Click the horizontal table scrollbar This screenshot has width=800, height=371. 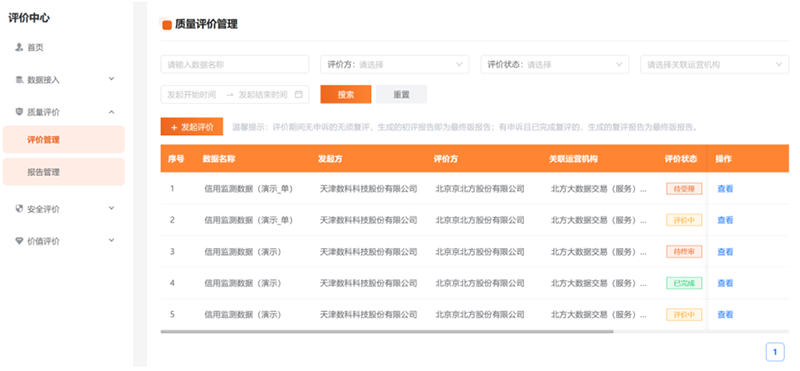click(x=387, y=332)
